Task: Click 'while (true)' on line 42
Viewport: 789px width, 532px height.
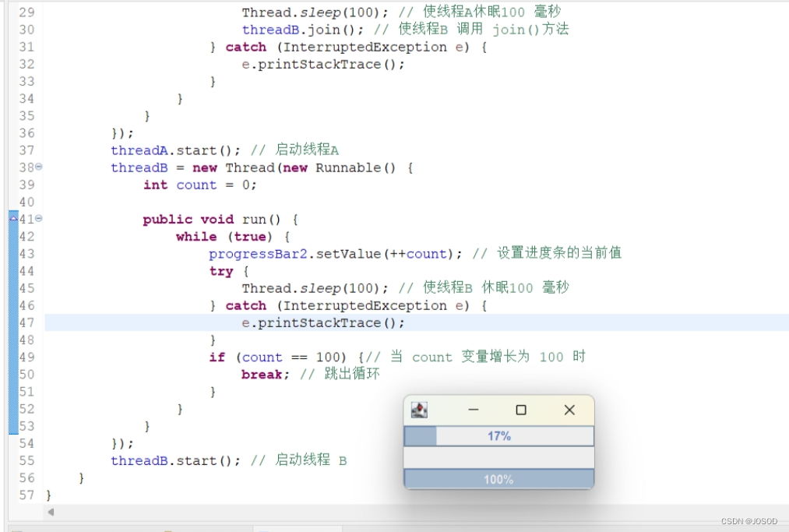Action: [224, 237]
